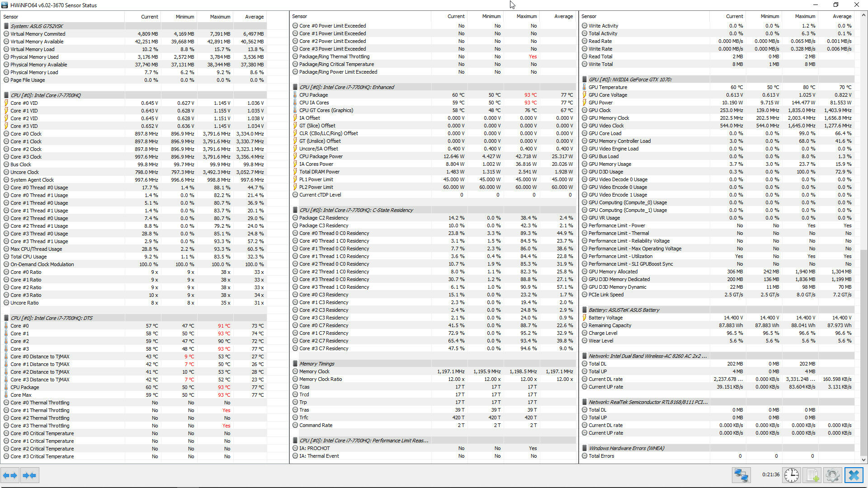868x488 pixels.
Task: Select the Max CPU/Thread Usage row
Action: coord(134,249)
